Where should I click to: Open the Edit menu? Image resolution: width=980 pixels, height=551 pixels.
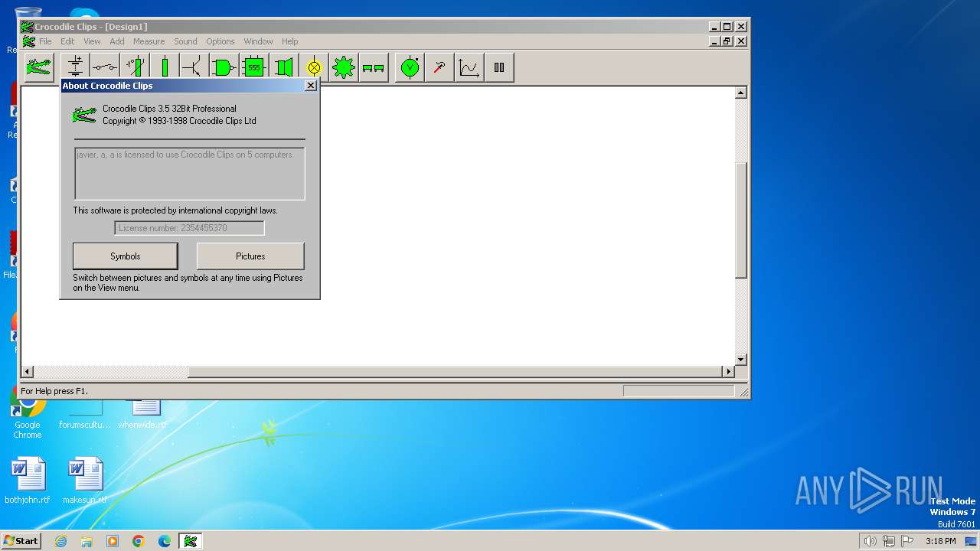[67, 41]
